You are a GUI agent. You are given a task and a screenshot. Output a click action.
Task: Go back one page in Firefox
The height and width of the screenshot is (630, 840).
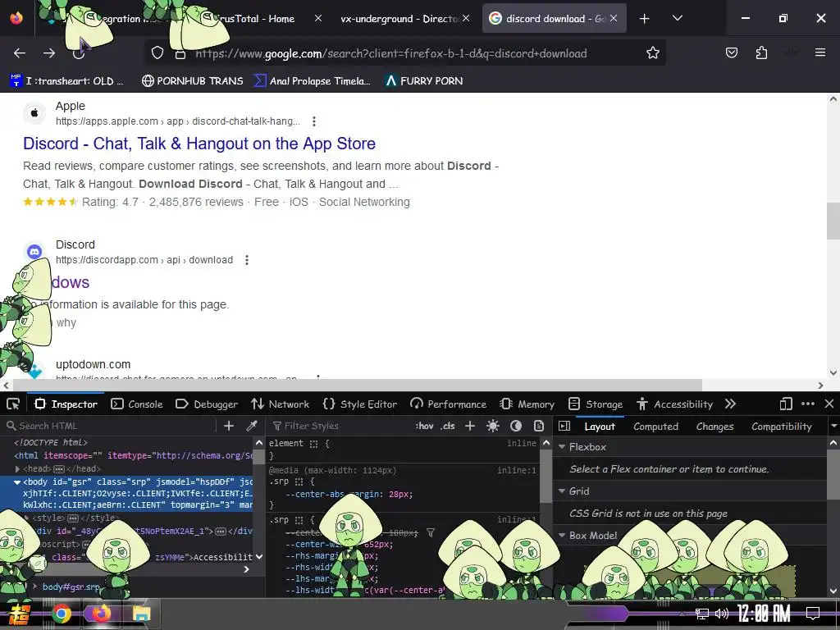tap(20, 53)
